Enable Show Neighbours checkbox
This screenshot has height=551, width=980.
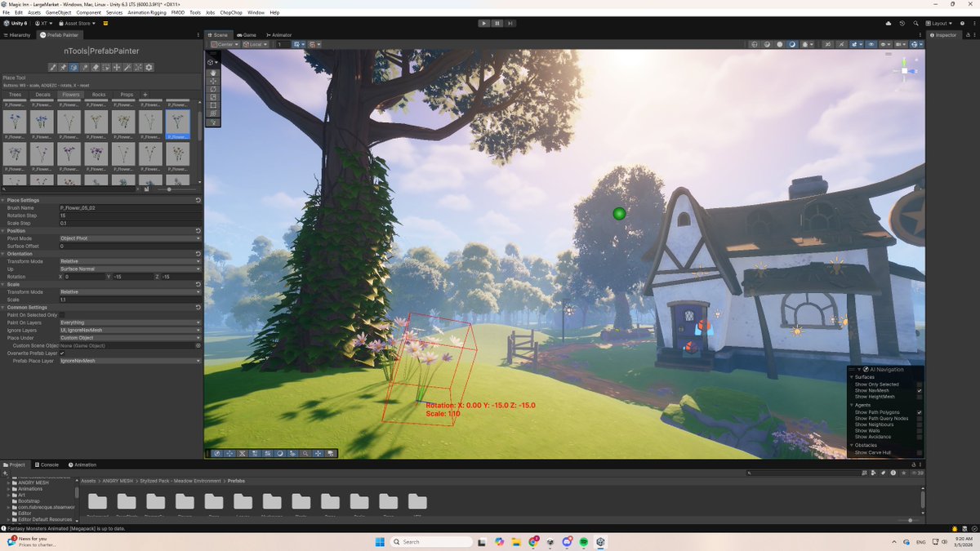point(920,424)
